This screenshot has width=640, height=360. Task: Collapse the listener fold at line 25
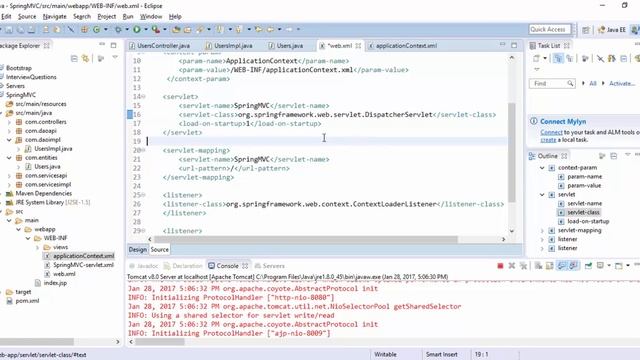point(144,195)
